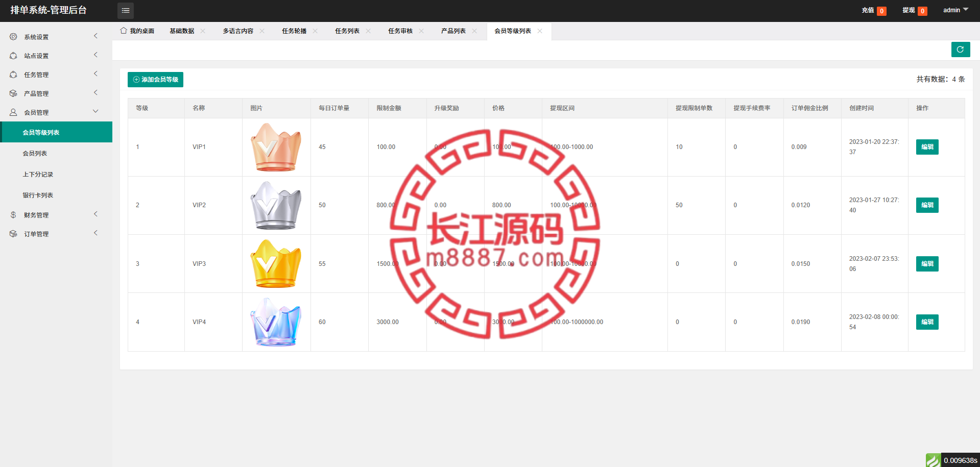This screenshot has height=467, width=980.
Task: Click the 100.00-1000000.00 withdrawal range cell
Action: coord(577,322)
